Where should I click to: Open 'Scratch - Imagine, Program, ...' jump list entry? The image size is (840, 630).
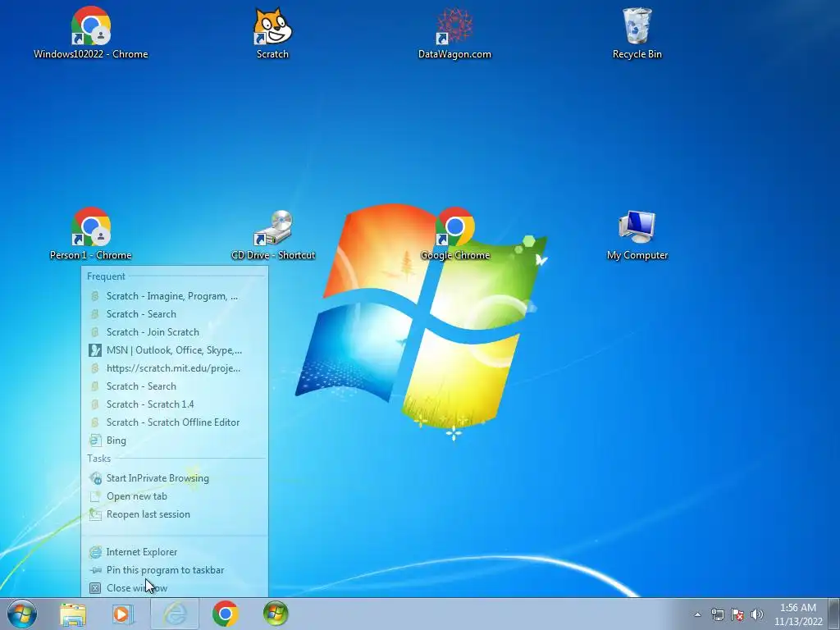[x=175, y=295]
